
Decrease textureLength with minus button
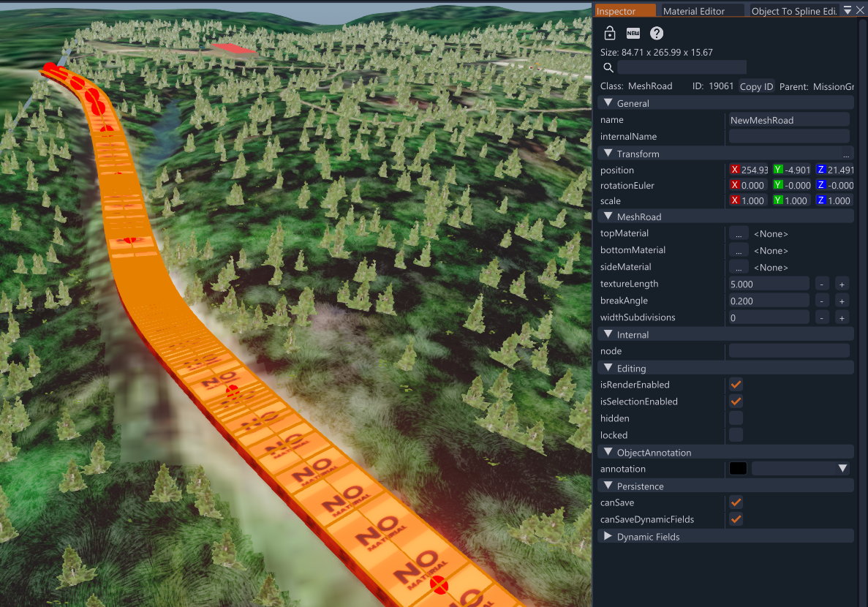coord(822,284)
